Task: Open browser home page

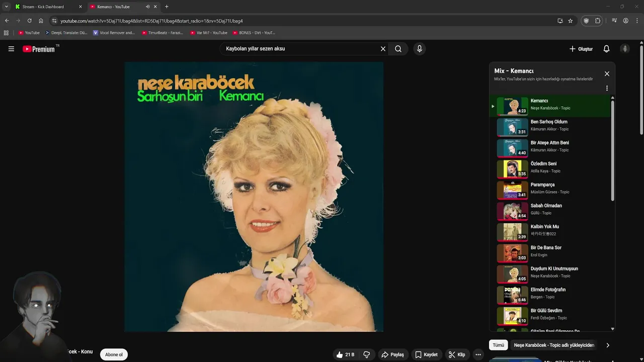Action: [41, 21]
